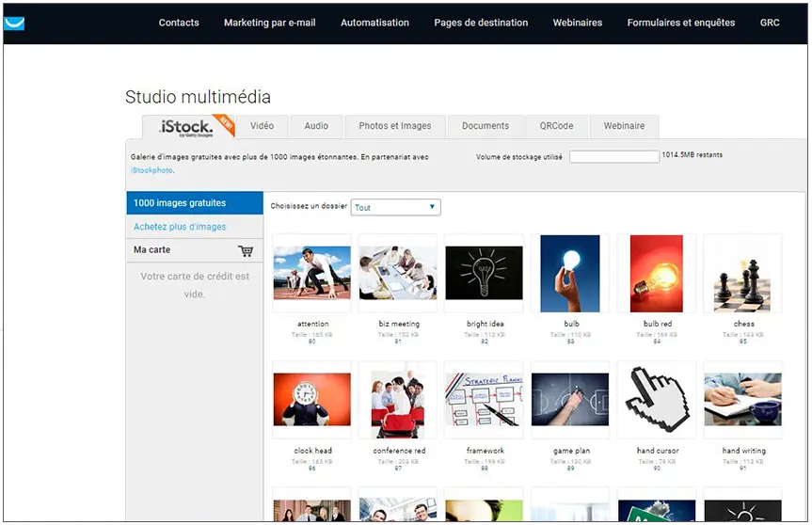Screen dimensions: 812x525
Task: Switch to the Photos et Images tab
Action: 395,126
